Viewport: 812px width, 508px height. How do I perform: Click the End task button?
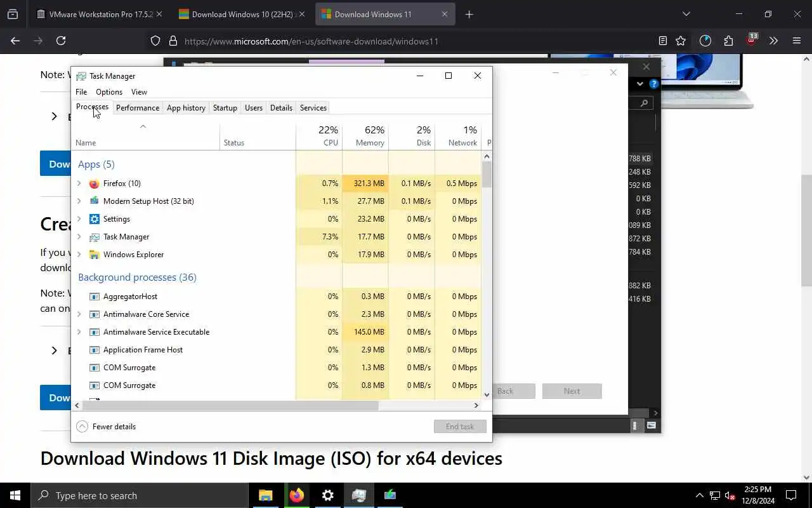(460, 427)
